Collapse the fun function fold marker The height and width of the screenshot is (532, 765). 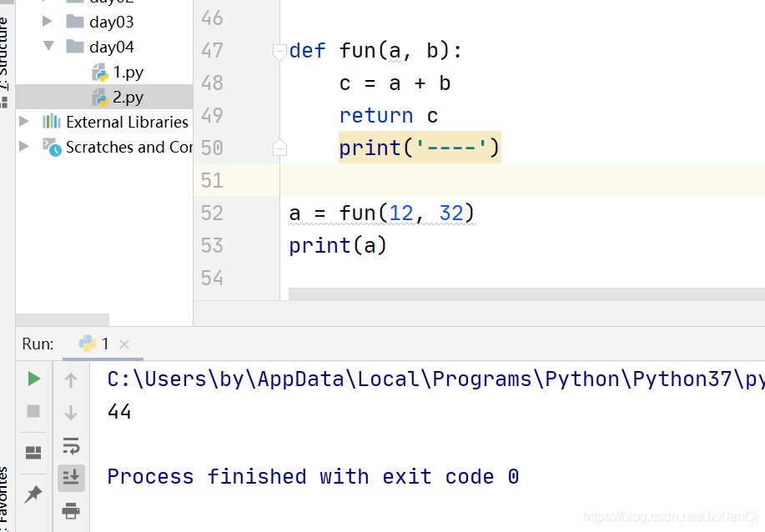(279, 52)
